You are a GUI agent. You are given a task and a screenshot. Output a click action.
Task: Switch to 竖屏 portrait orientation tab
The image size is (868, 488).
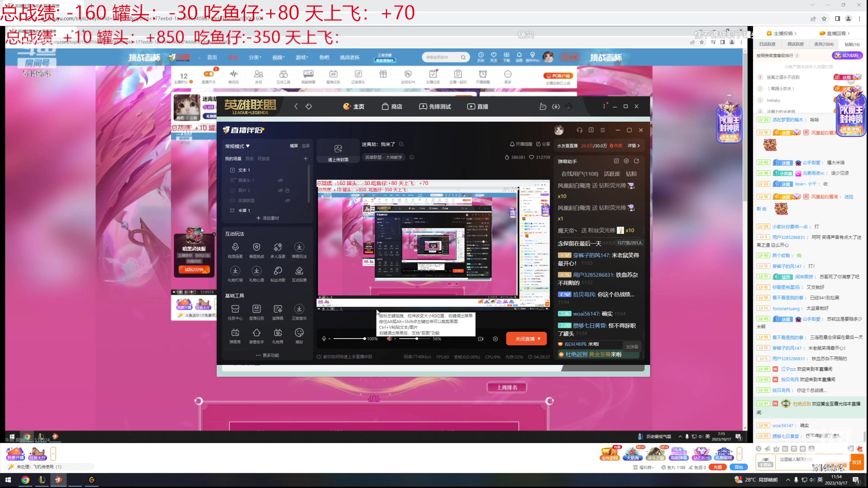tap(305, 146)
